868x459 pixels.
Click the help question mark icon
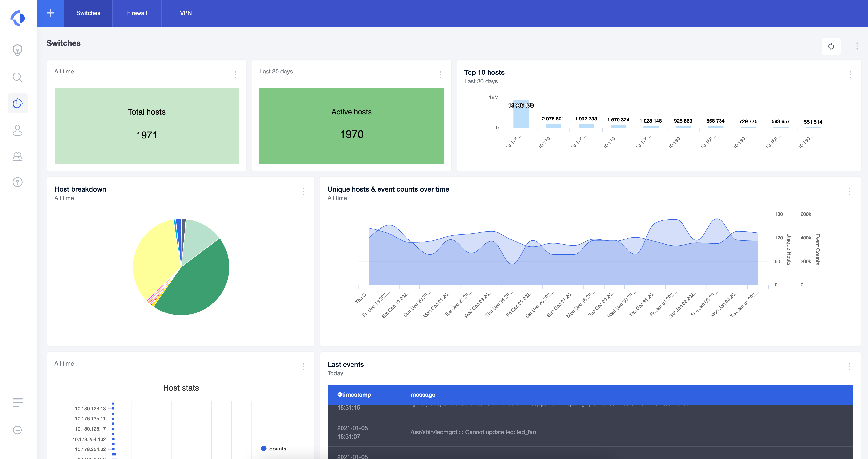[x=18, y=182]
